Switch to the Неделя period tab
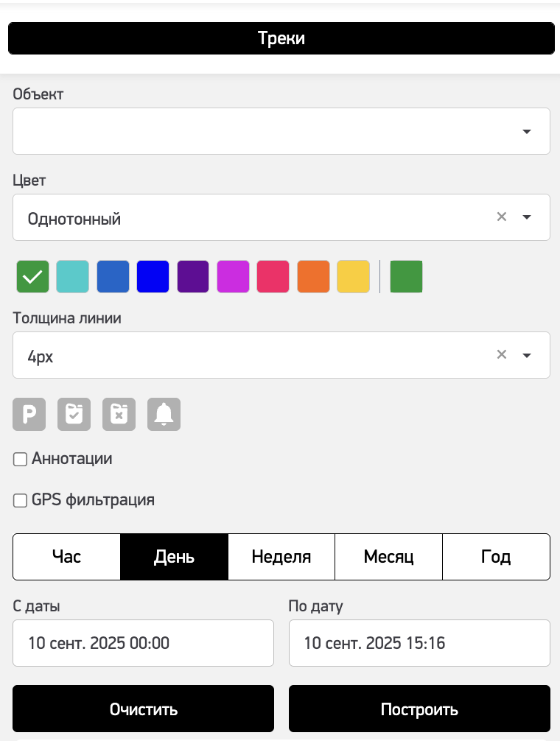Screen dimensions: 560x741 pos(281,557)
